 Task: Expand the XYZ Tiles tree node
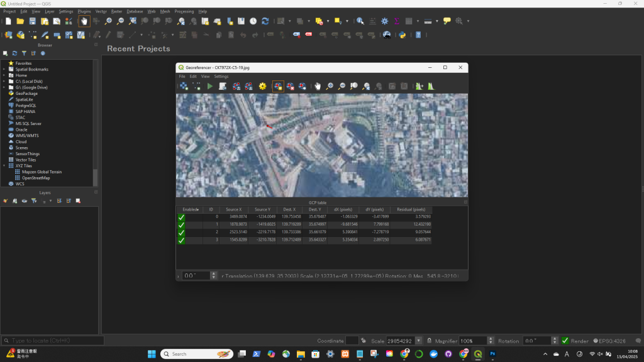coord(4,166)
